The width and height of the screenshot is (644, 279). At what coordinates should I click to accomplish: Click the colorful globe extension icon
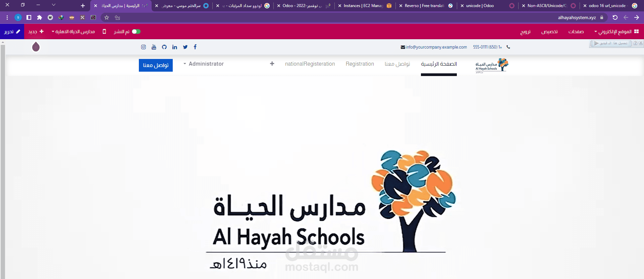click(61, 17)
